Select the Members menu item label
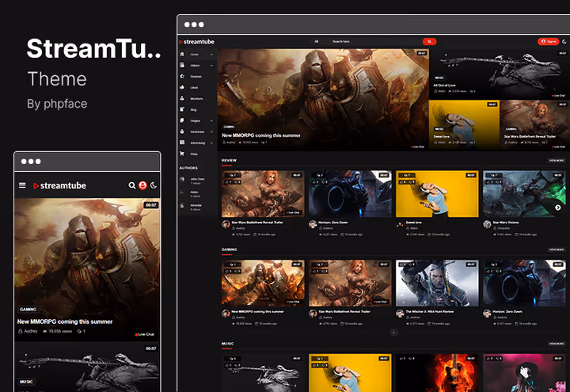570x392 pixels. coord(196,98)
